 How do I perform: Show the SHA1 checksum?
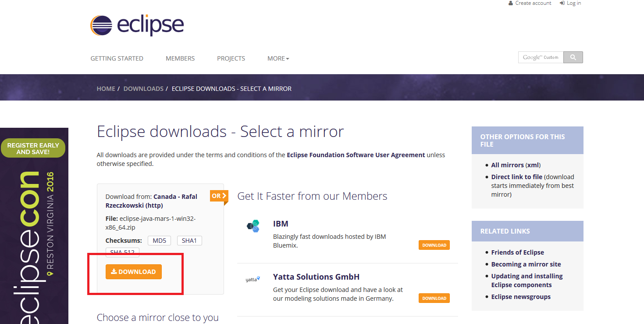pos(189,241)
